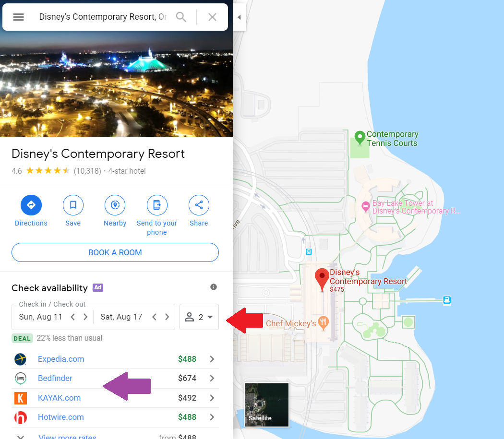Clear the search with X icon
This screenshot has height=439, width=504.
(x=212, y=17)
